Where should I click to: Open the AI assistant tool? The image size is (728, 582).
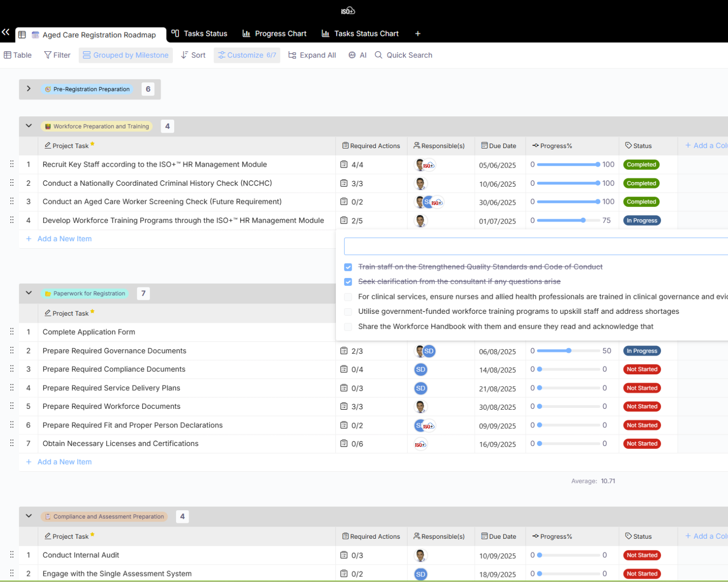coord(357,55)
